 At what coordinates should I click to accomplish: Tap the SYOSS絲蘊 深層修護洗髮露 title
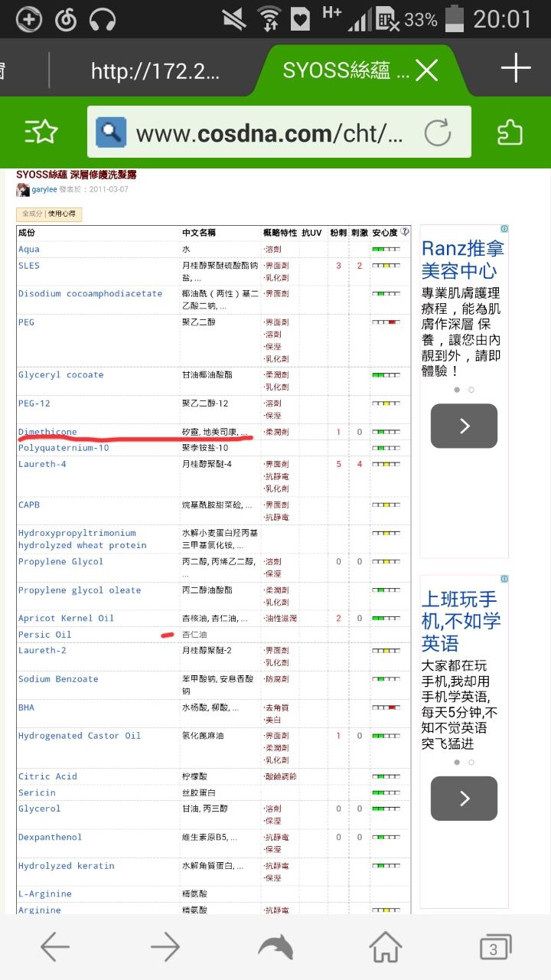point(77,175)
